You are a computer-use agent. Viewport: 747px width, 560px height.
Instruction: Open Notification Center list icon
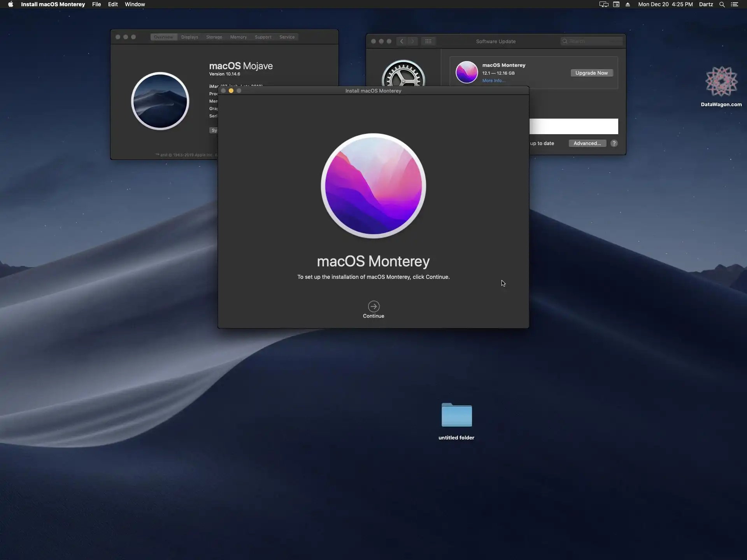tap(735, 4)
